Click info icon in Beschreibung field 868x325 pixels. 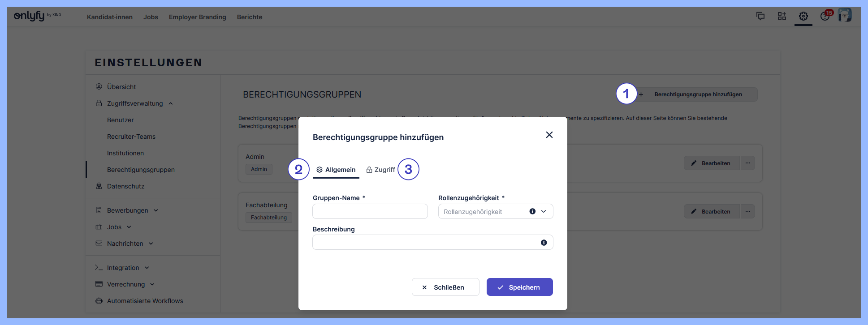pos(544,243)
